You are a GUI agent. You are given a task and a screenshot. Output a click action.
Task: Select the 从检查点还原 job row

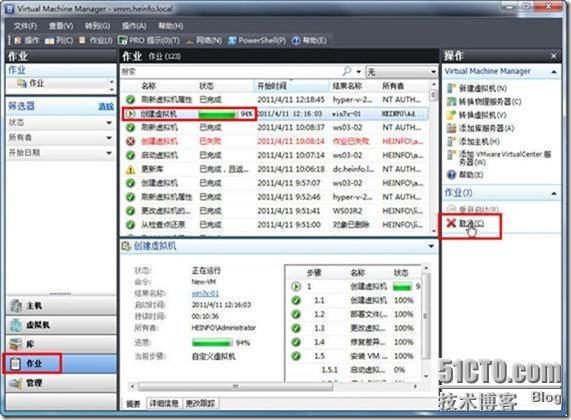click(x=275, y=225)
